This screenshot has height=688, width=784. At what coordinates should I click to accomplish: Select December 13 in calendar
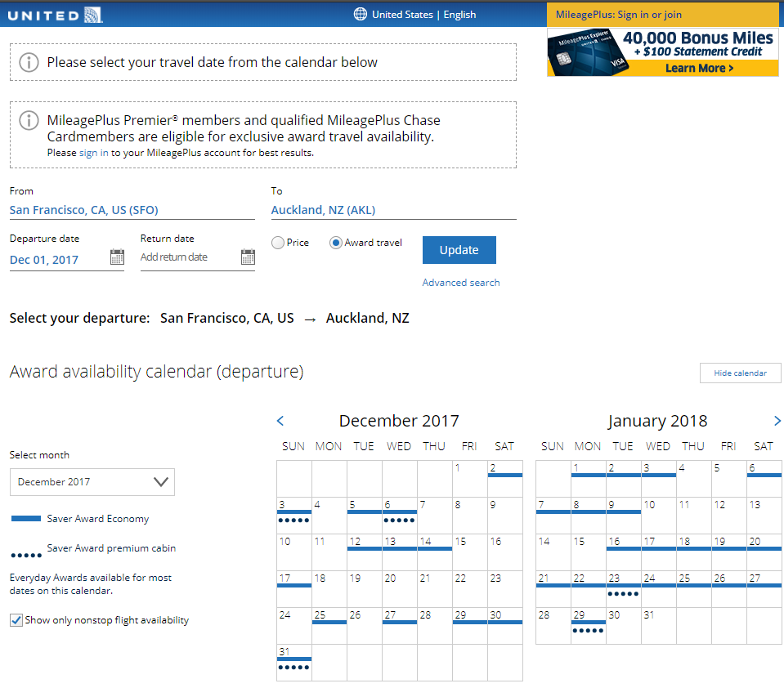tap(400, 552)
